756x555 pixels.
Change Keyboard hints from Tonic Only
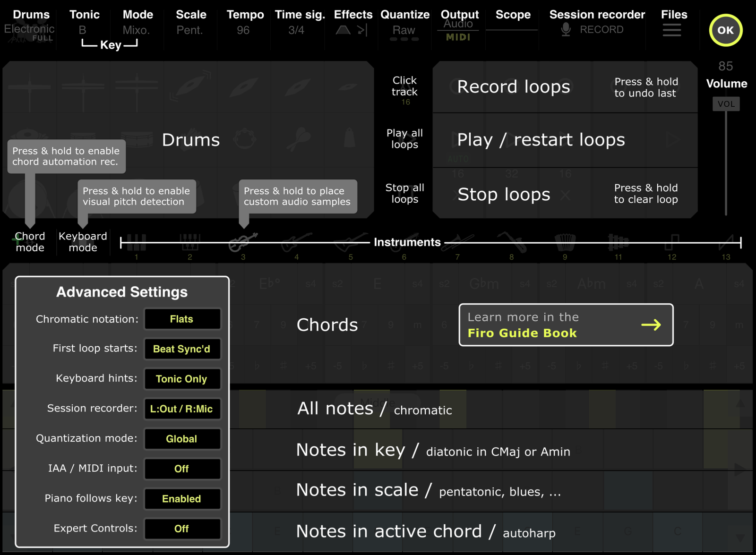(x=182, y=379)
